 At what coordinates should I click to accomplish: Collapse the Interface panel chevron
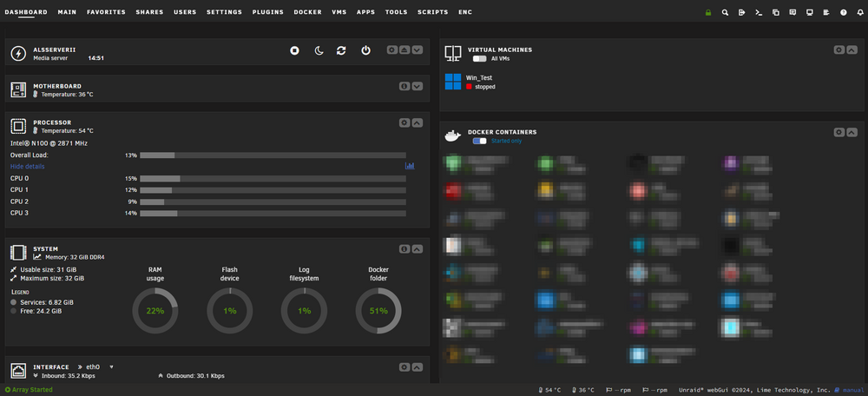pos(418,367)
